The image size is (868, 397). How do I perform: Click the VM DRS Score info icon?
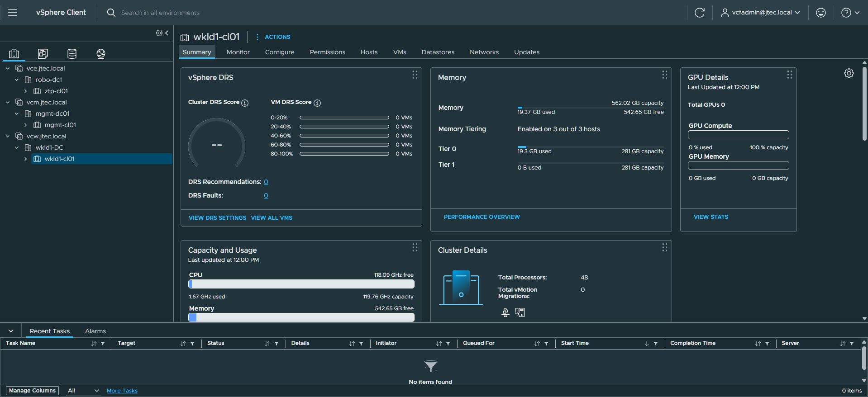click(x=317, y=103)
